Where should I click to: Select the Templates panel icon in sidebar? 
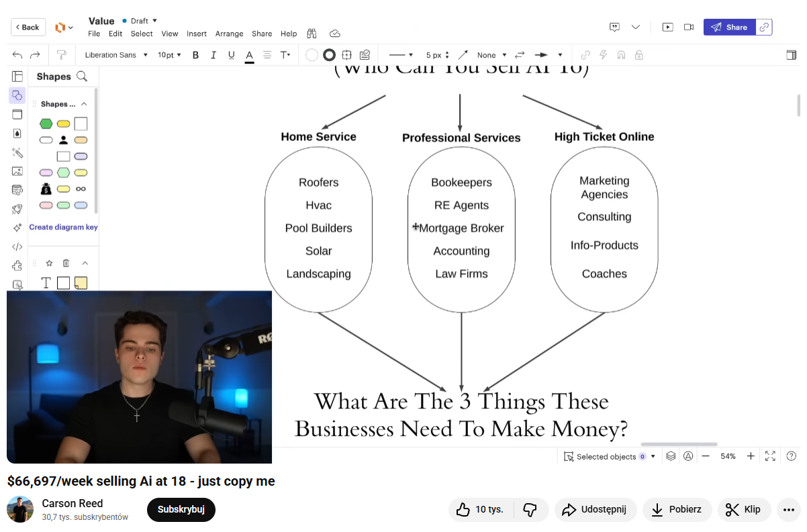point(17,76)
